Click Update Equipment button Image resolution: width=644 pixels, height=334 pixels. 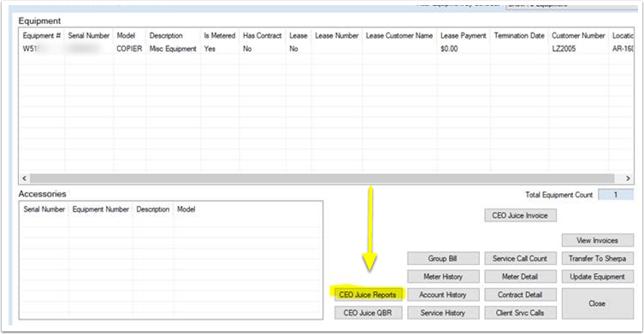[x=597, y=277]
